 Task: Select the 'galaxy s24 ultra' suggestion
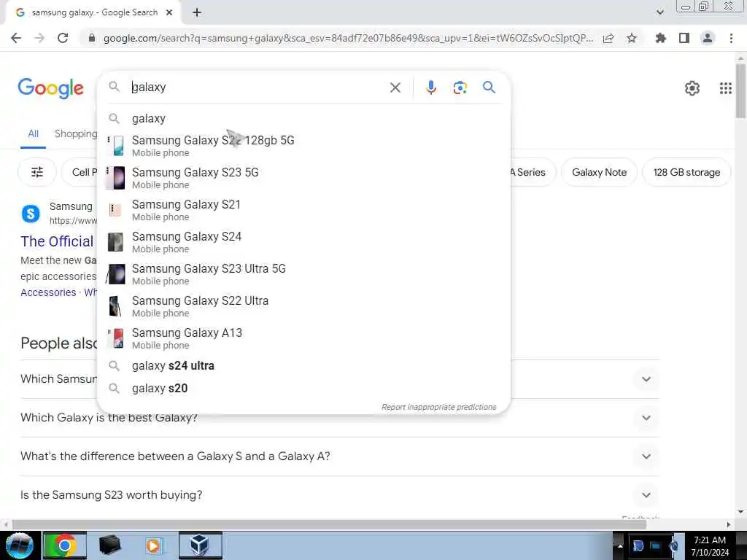pyautogui.click(x=304, y=366)
